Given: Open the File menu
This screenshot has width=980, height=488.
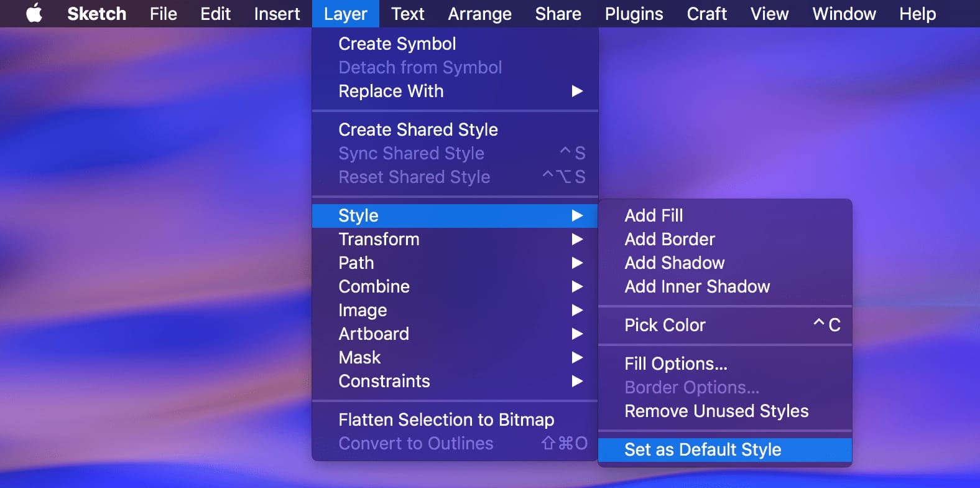Looking at the screenshot, I should (x=164, y=13).
